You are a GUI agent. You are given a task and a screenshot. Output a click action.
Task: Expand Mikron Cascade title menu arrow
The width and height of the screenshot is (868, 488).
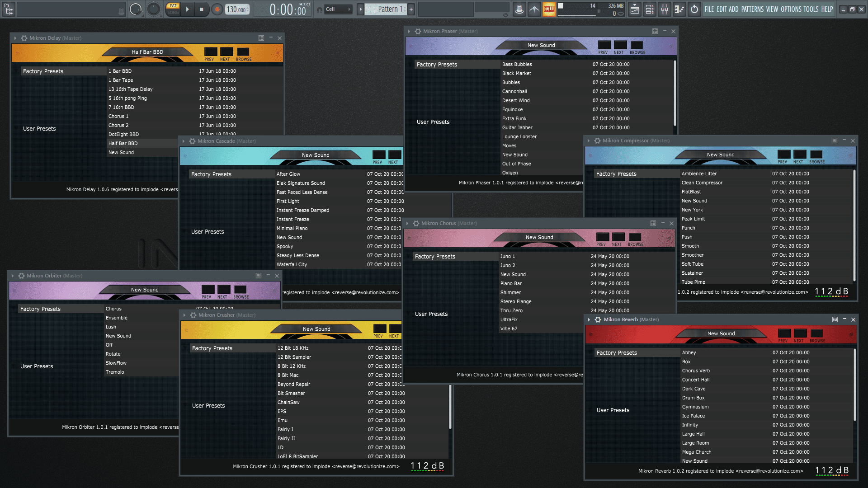point(184,141)
